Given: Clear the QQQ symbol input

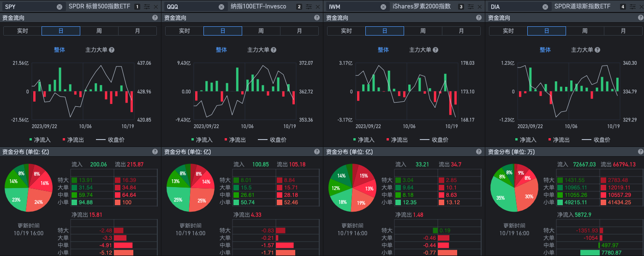Looking at the screenshot, I should (221, 6).
